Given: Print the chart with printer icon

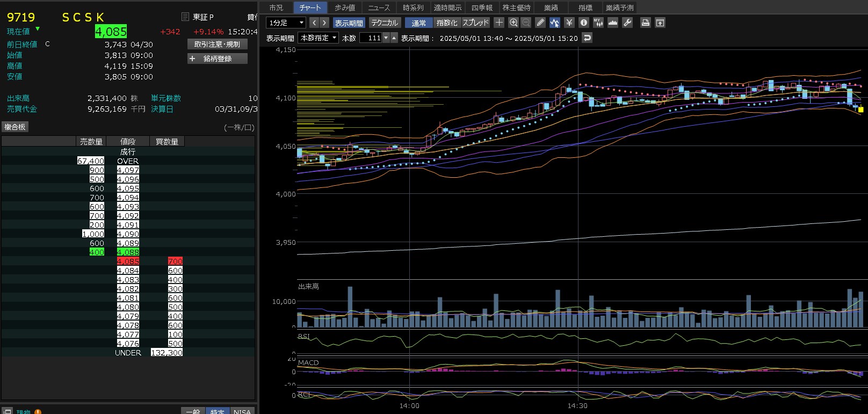Looking at the screenshot, I should tap(646, 23).
